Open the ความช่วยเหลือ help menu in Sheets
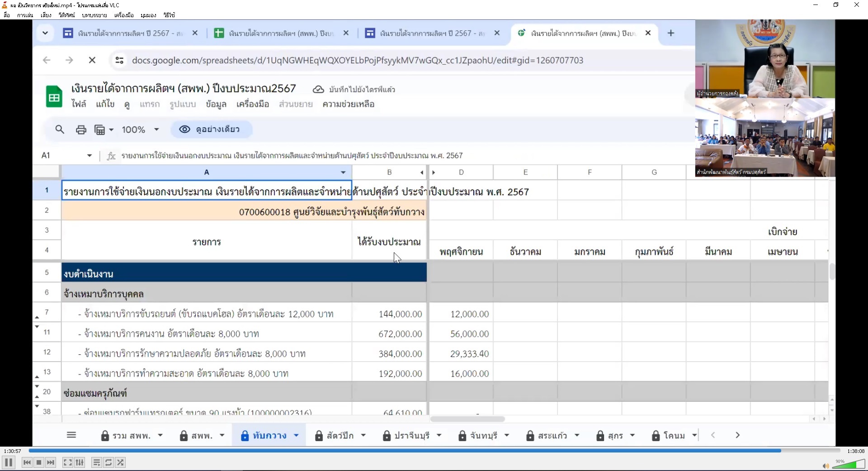868x471 pixels. click(348, 104)
